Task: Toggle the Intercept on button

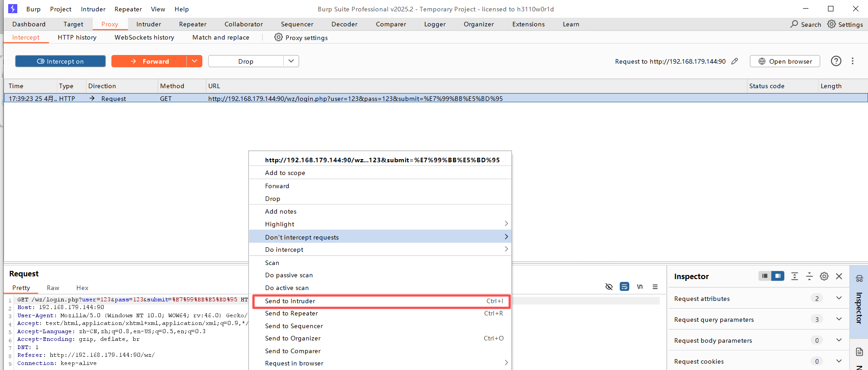Action: pos(60,61)
